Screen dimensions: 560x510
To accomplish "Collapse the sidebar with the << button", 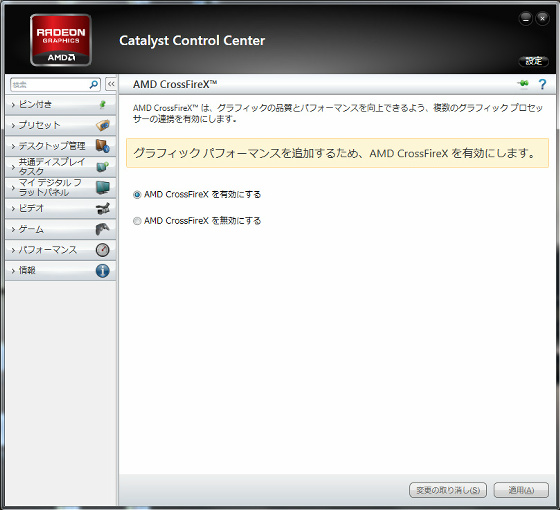I will (x=111, y=84).
